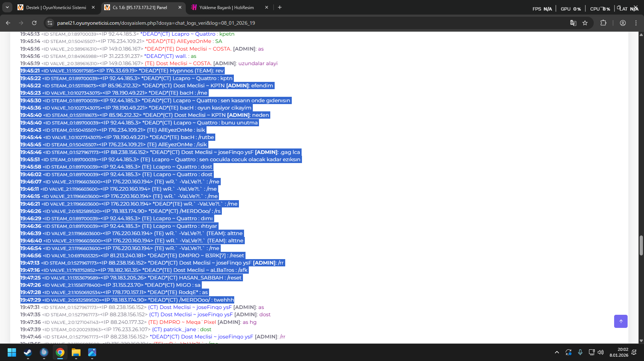This screenshot has width=644, height=361.
Task: Click log line 19:45:40 bunu unutma
Action: pyautogui.click(x=140, y=123)
